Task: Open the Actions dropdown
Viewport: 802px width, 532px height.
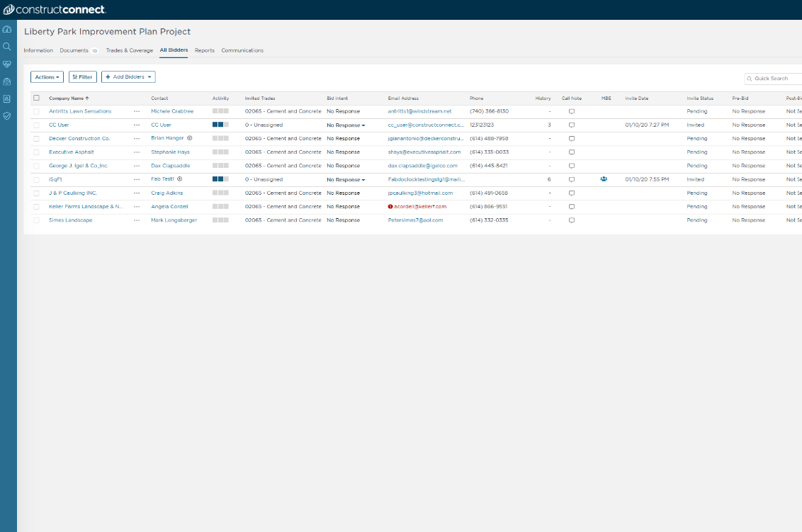Action: coord(46,77)
